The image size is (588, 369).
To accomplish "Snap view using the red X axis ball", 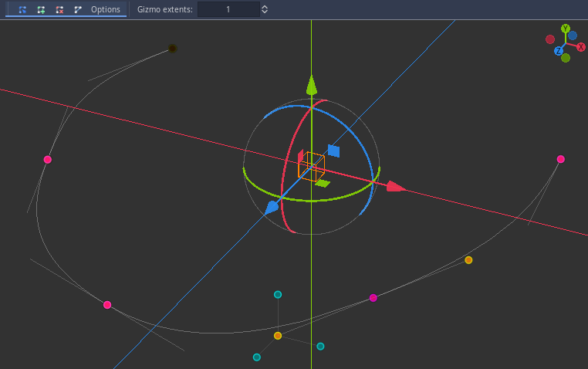I will click(581, 47).
